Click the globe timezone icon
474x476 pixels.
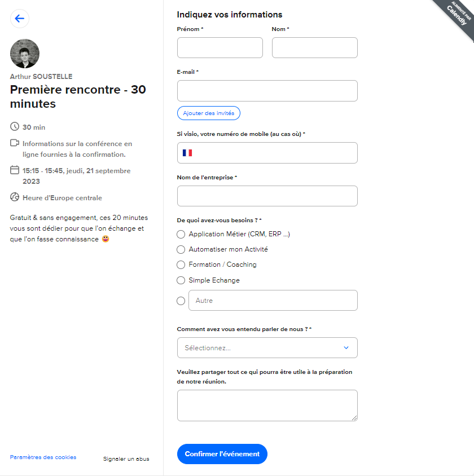(15, 197)
